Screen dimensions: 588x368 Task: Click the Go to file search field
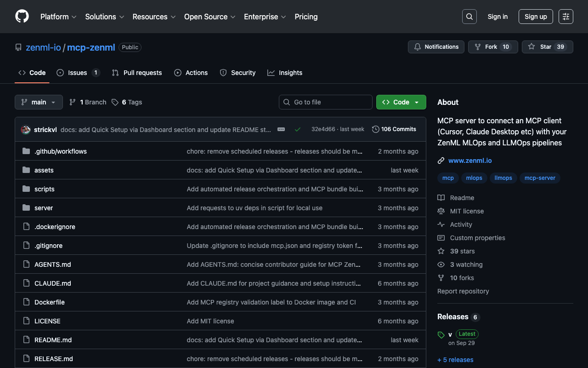tap(326, 102)
